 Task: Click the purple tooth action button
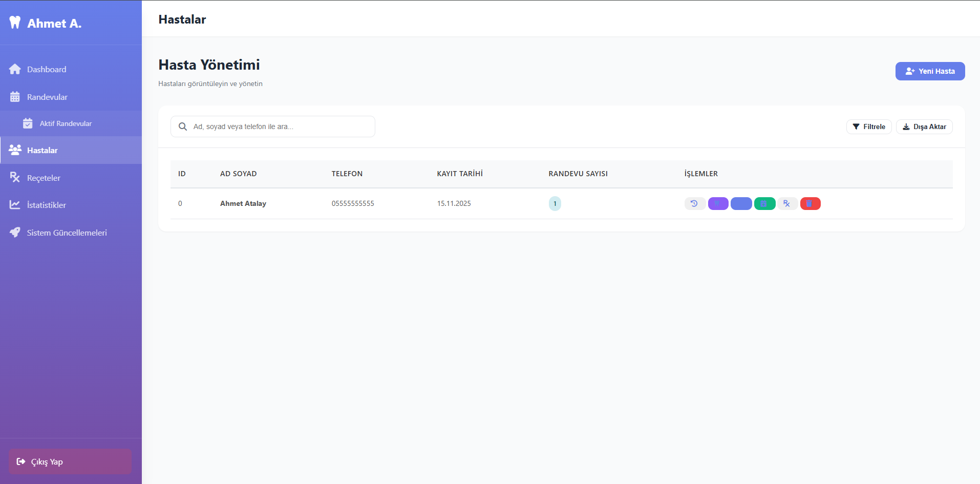tap(718, 204)
